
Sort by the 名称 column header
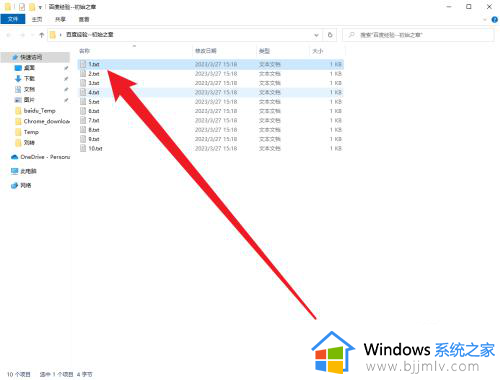[x=84, y=51]
